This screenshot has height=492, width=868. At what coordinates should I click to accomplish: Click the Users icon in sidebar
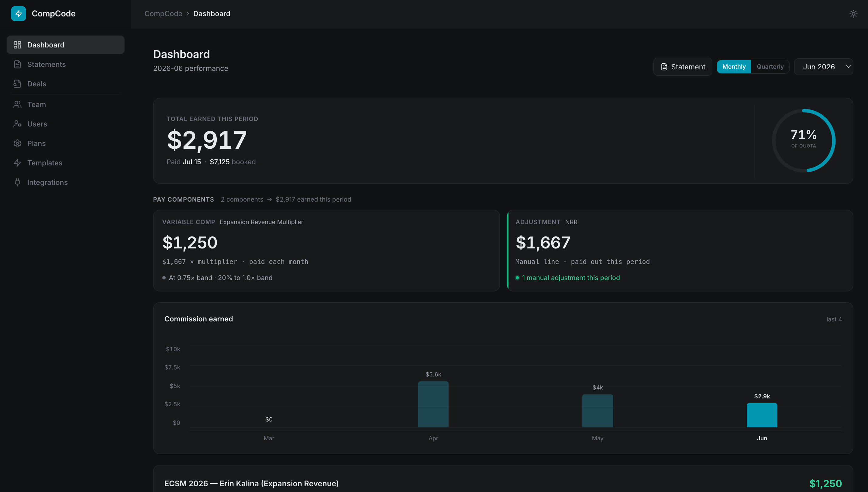[17, 124]
